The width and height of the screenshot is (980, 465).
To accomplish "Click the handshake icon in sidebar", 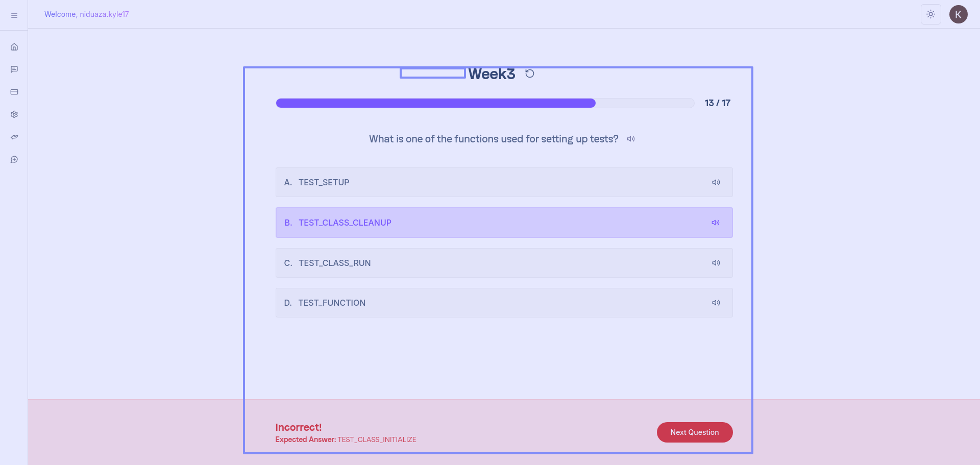I will point(14,137).
